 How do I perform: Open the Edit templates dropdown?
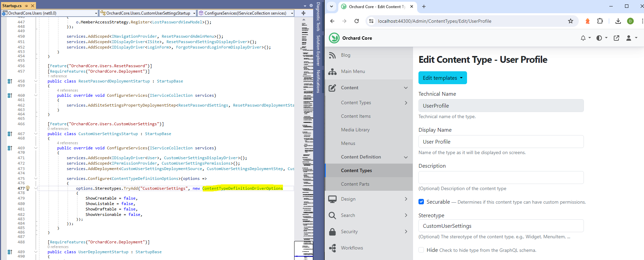click(x=443, y=78)
